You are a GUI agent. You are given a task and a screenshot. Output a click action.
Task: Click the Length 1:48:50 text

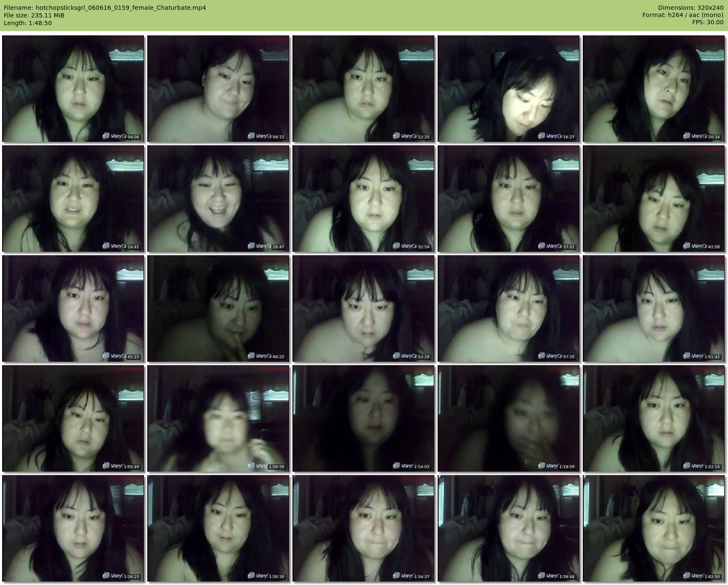pos(28,23)
